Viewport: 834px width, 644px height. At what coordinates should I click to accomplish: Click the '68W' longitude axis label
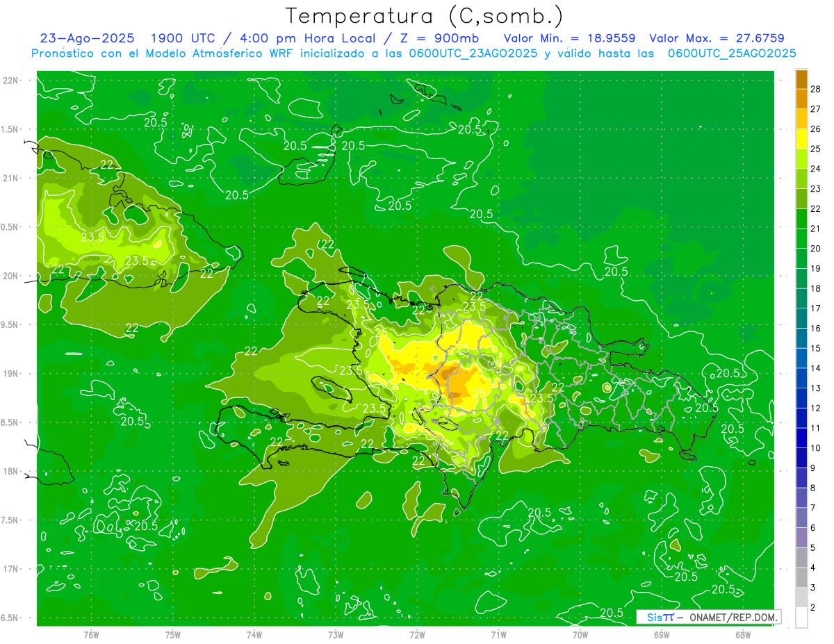tap(743, 635)
